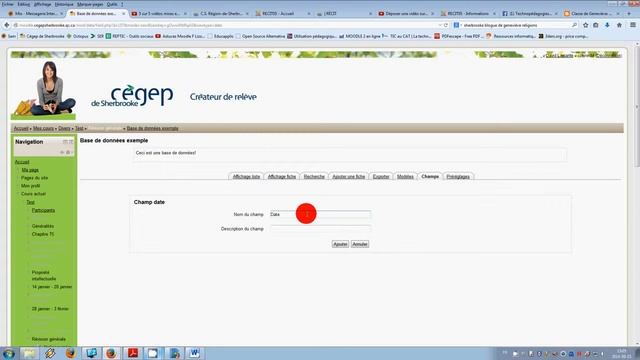Click the Annuler button
640x360 pixels.
[360, 244]
